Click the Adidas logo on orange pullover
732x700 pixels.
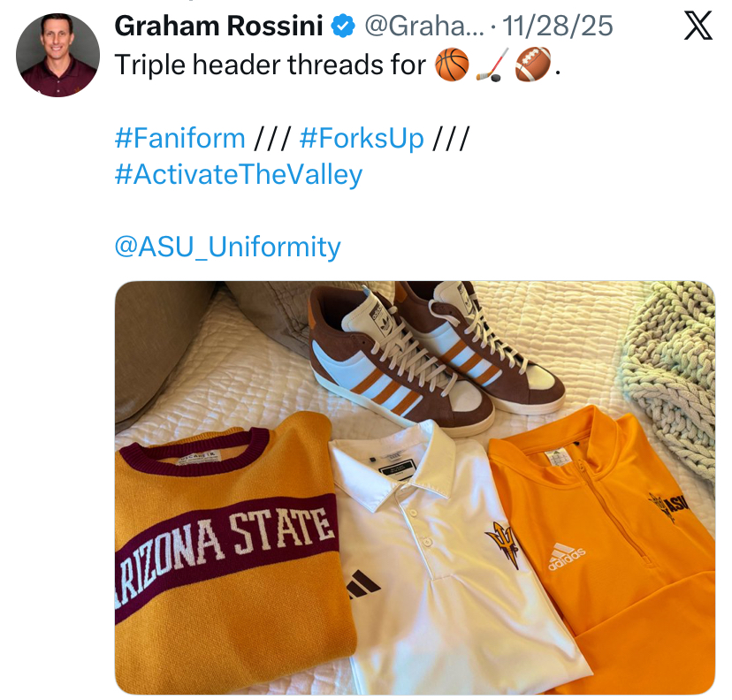tap(567, 556)
